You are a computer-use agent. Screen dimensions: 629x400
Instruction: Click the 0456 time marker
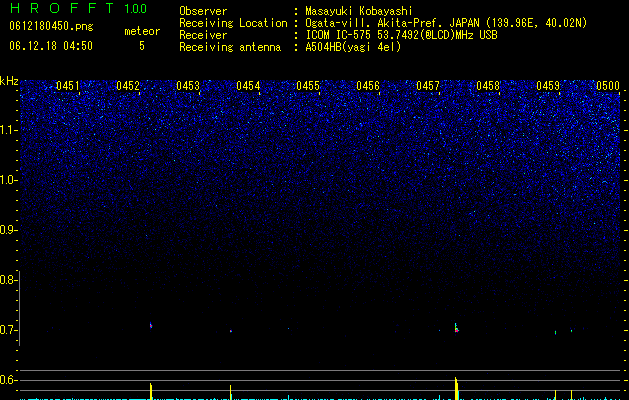tap(368, 86)
